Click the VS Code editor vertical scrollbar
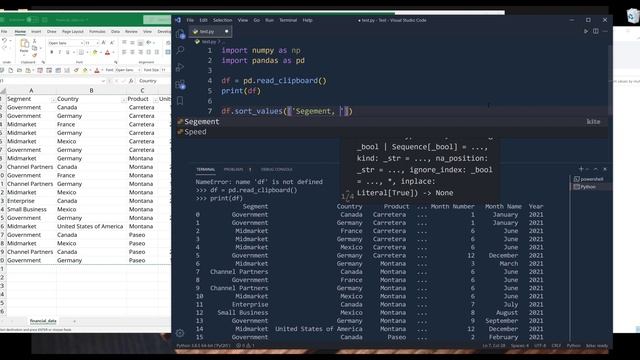Image resolution: width=640 pixels, height=360 pixels. tap(610, 80)
